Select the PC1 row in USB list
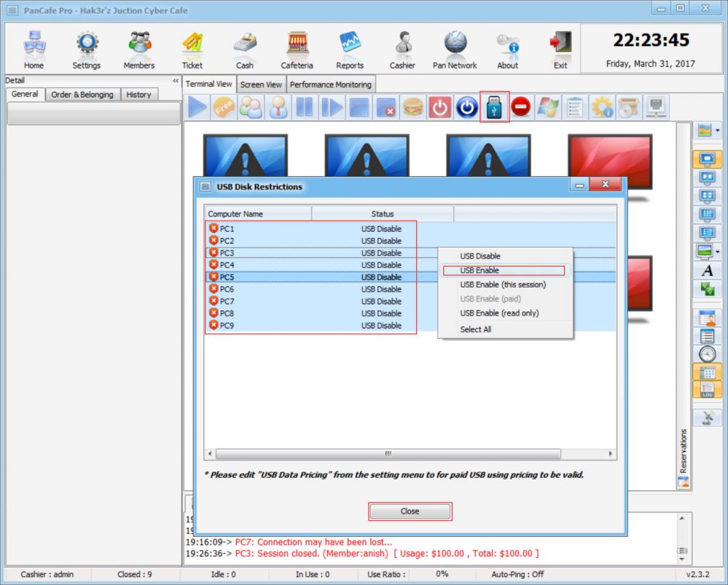This screenshot has width=728, height=585. pos(410,229)
